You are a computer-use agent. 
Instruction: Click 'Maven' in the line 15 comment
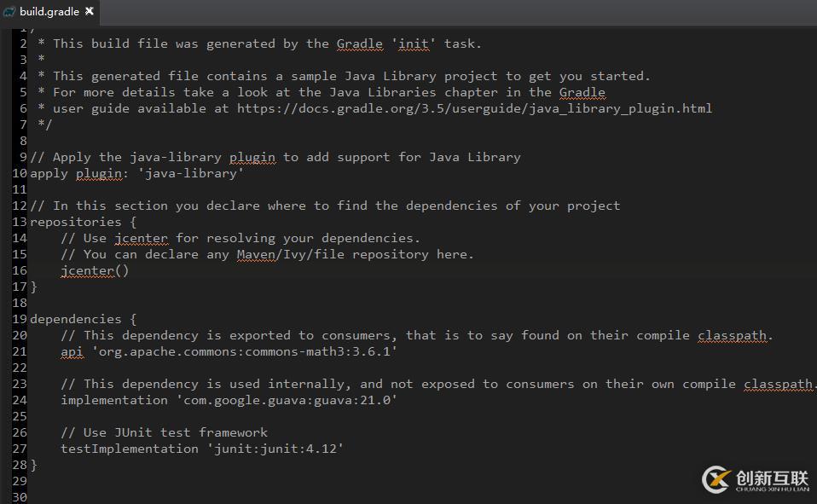coord(256,254)
